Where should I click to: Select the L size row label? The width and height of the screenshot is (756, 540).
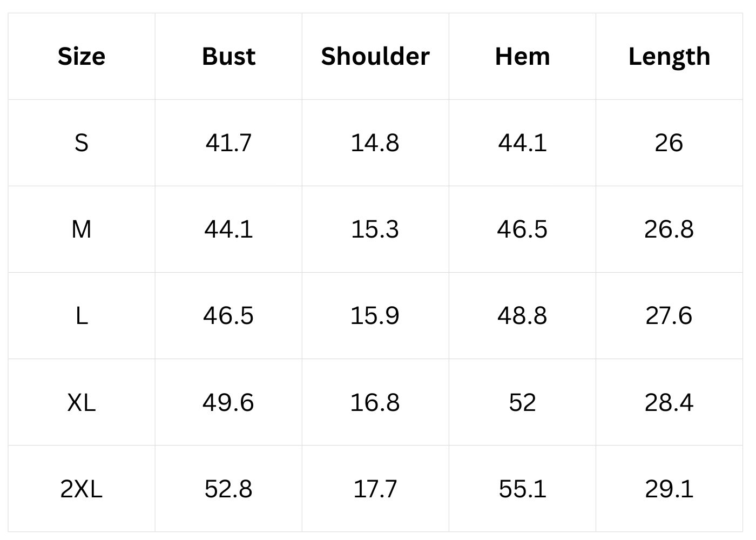(x=82, y=316)
